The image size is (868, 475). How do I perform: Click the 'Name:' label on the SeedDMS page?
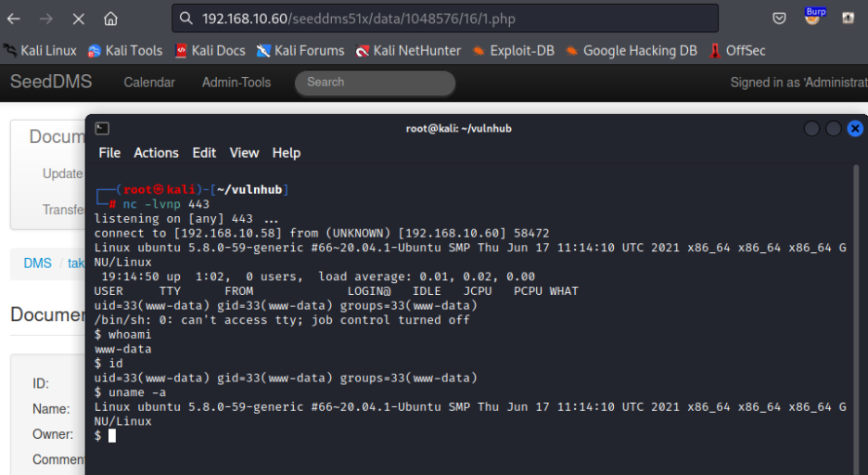pyautogui.click(x=51, y=409)
